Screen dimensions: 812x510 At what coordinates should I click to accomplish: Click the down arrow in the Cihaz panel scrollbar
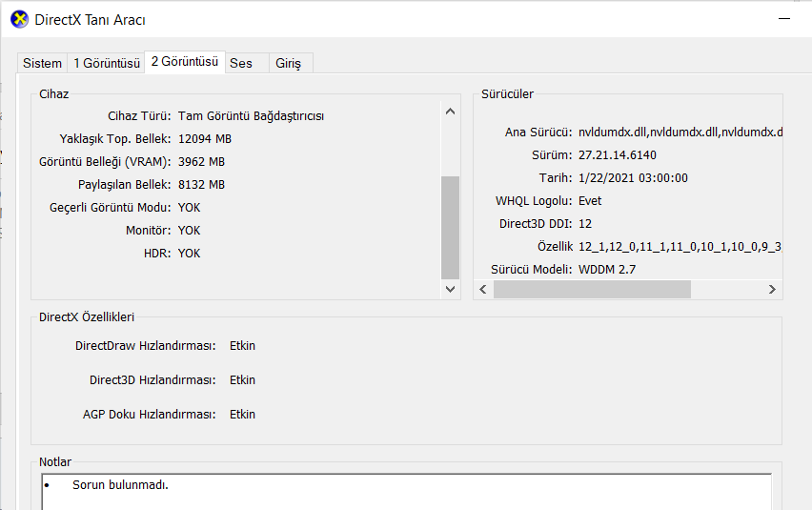tap(451, 288)
